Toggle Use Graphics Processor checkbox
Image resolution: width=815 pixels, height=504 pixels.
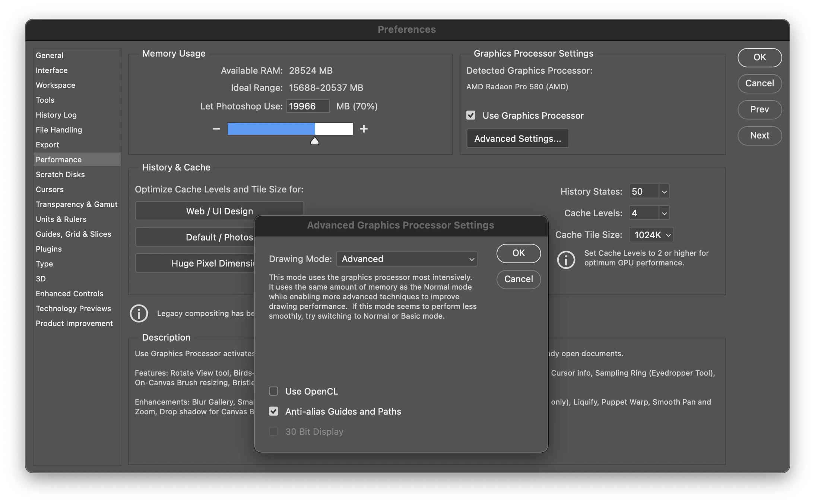(x=471, y=115)
